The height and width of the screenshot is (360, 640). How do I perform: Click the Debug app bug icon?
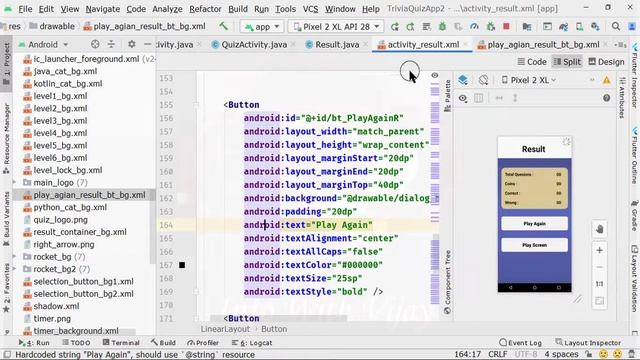[442, 27]
